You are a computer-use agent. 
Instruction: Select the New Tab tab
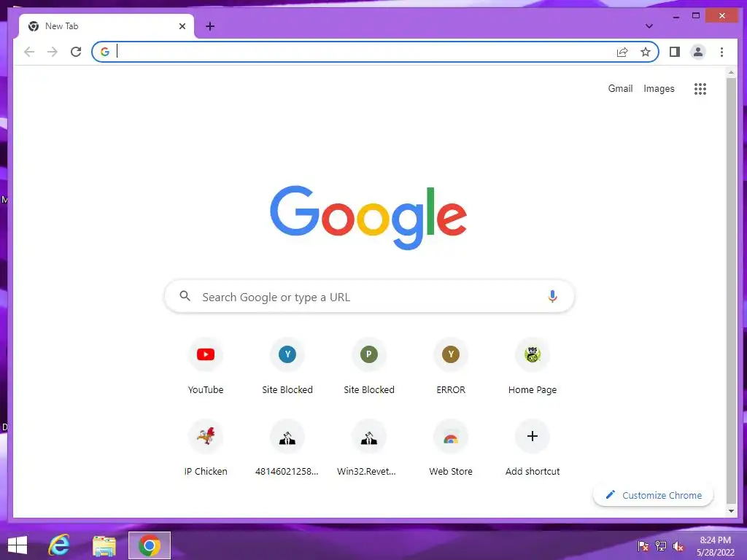tap(107, 26)
